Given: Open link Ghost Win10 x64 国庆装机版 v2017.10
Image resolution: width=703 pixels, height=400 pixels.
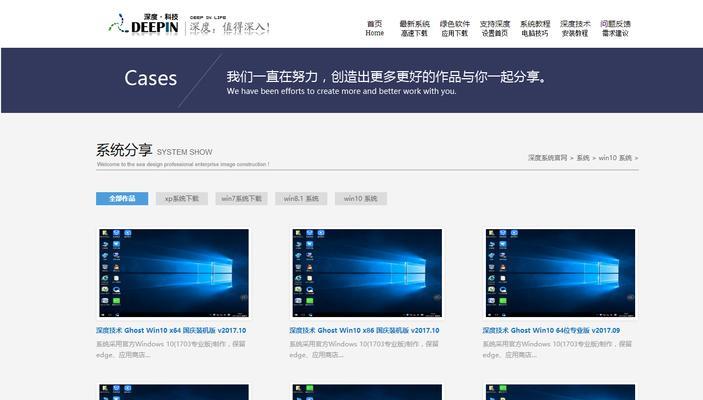Looking at the screenshot, I should (171, 330).
